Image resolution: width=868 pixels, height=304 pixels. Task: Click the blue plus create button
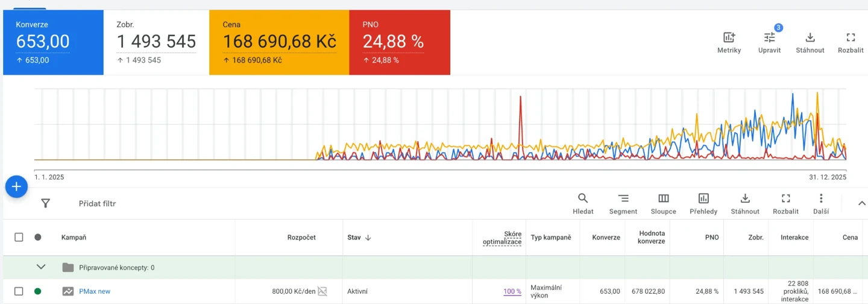pyautogui.click(x=16, y=187)
